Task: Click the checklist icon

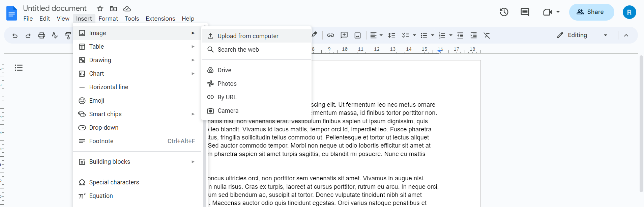Action: (x=406, y=35)
